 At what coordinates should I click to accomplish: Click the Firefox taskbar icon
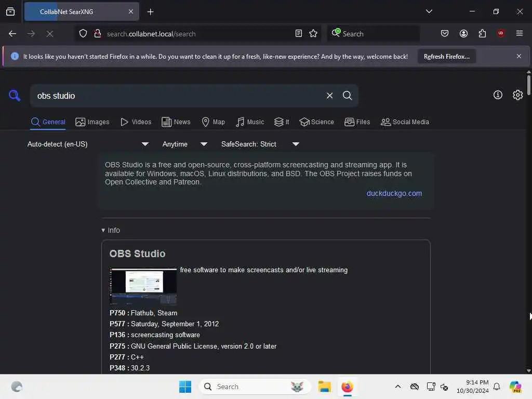[347, 387]
